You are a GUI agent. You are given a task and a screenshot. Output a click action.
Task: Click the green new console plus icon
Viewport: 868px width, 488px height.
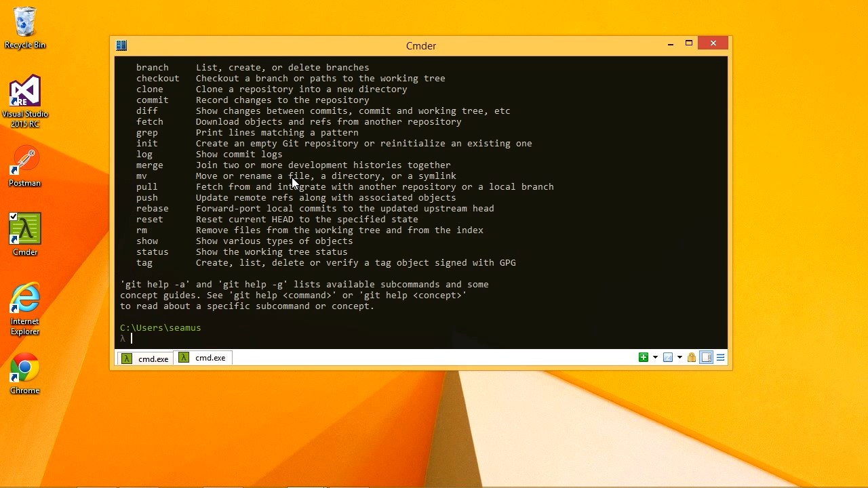click(x=644, y=357)
